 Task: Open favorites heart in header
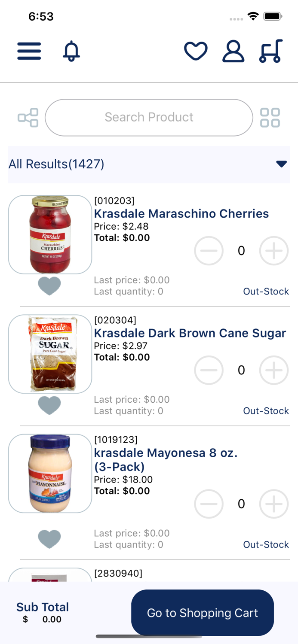click(196, 52)
